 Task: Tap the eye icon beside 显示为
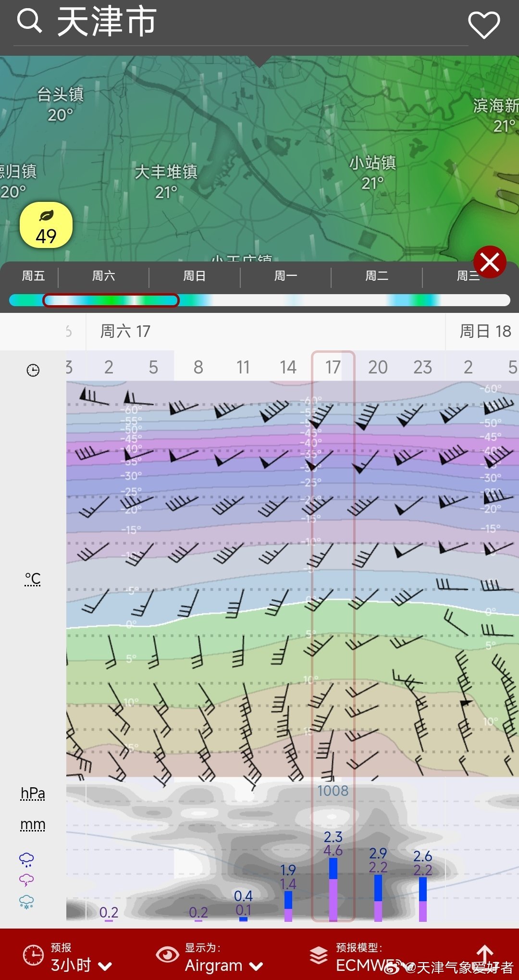pos(167,955)
